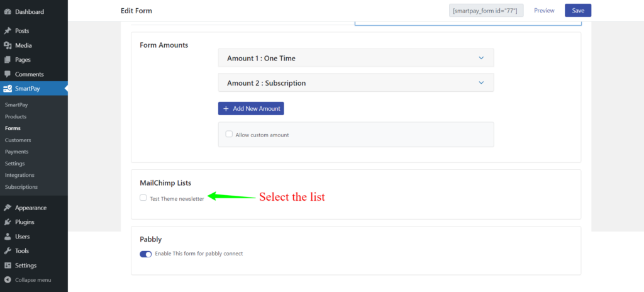Check the Allow custom amount checkbox
This screenshot has width=644, height=292.
[229, 134]
